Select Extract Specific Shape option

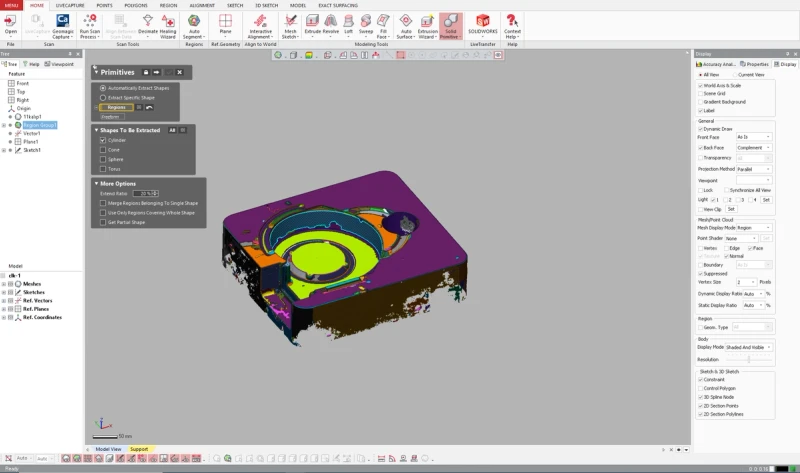pos(103,98)
